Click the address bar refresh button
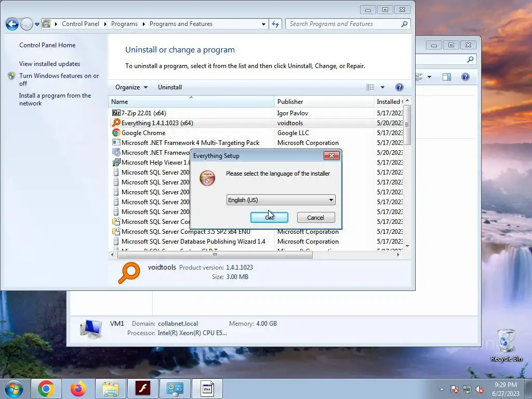The image size is (532, 399). point(275,24)
